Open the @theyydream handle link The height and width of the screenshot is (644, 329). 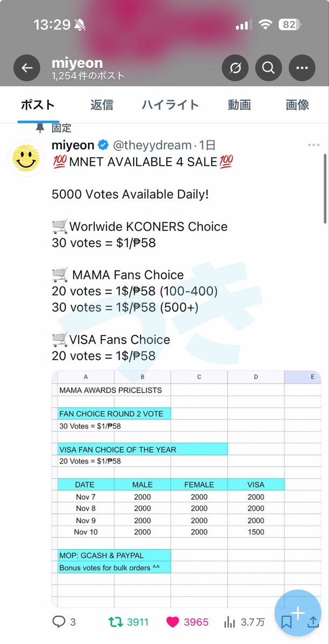coord(152,145)
